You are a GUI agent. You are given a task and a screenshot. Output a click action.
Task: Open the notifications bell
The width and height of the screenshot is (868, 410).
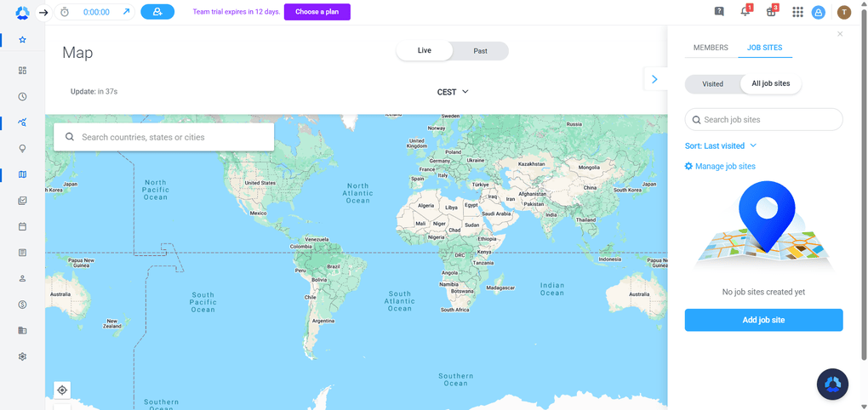pos(745,12)
